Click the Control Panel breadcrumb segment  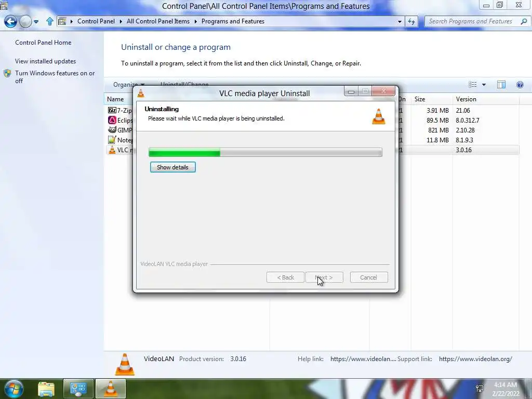coord(96,21)
